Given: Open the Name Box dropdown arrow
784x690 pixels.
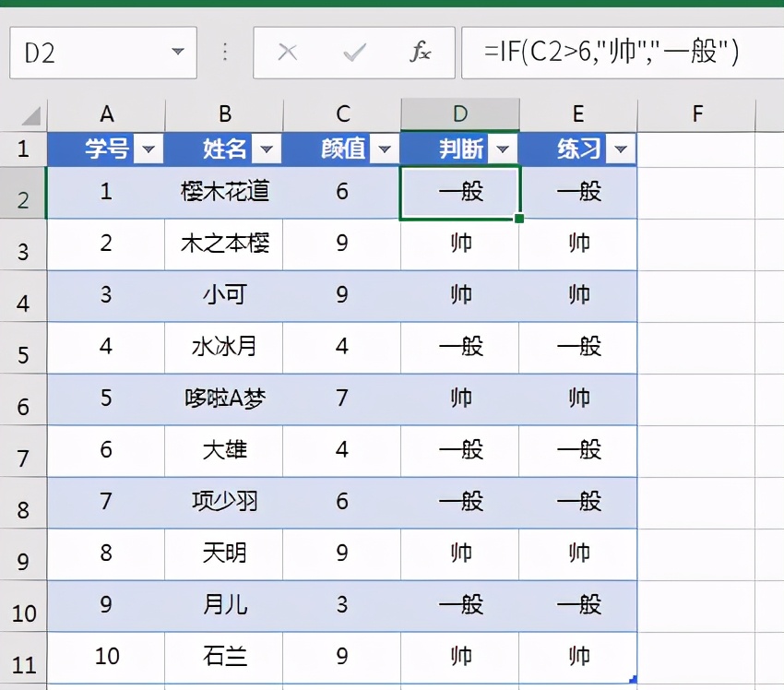Looking at the screenshot, I should pos(177,52).
